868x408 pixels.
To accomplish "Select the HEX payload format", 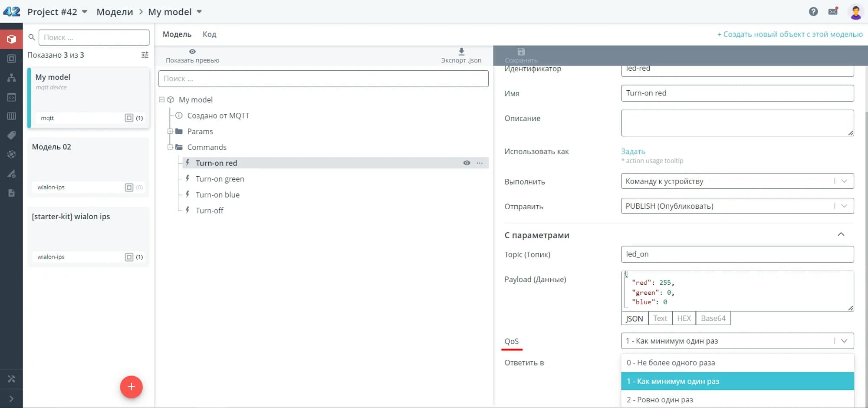I will tap(684, 319).
